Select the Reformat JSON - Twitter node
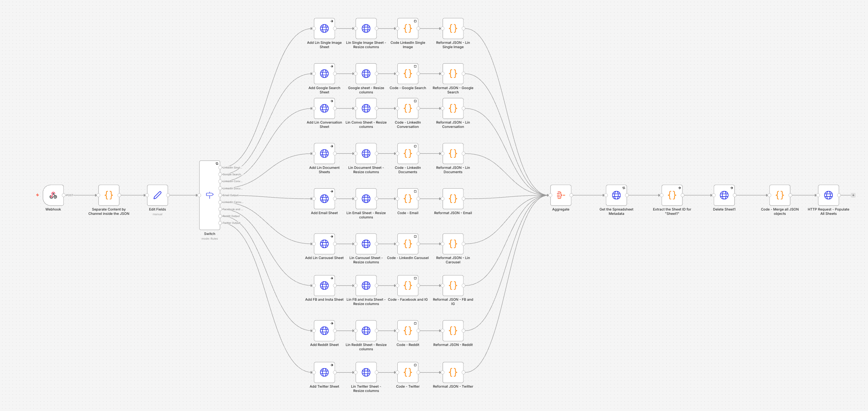This screenshot has width=868, height=411. (453, 372)
